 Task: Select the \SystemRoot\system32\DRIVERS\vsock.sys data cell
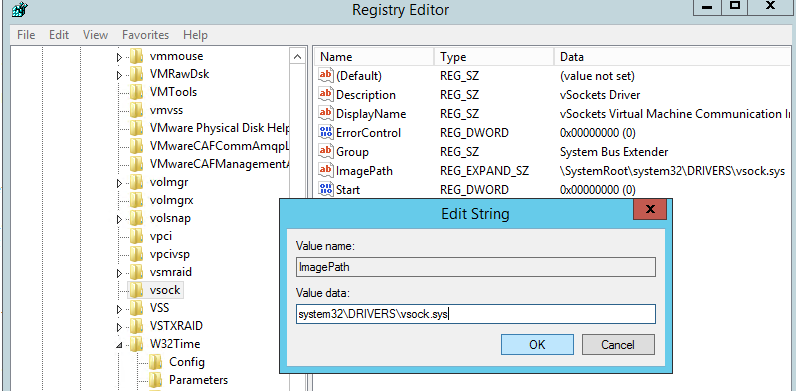672,171
